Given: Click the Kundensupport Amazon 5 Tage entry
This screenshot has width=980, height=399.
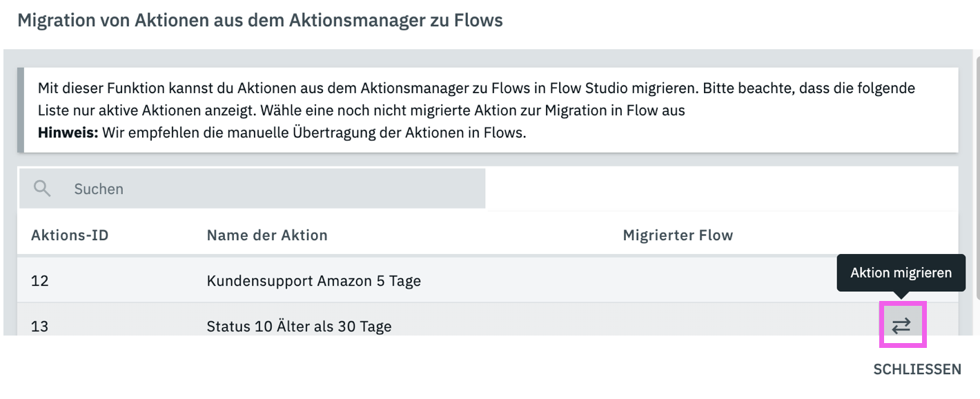Looking at the screenshot, I should click(x=313, y=281).
